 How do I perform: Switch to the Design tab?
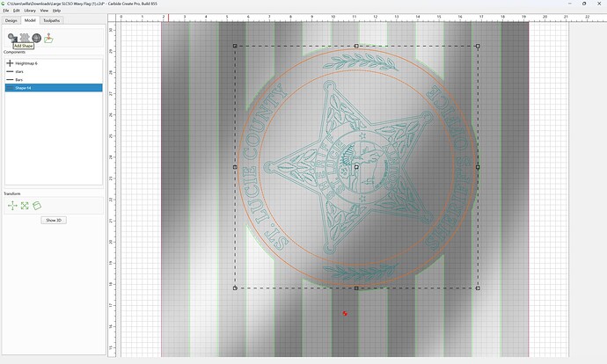tap(11, 20)
